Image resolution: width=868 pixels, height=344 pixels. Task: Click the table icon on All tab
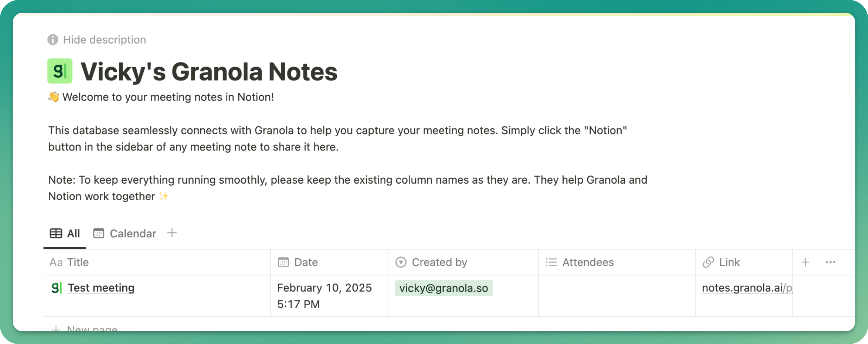coord(56,234)
